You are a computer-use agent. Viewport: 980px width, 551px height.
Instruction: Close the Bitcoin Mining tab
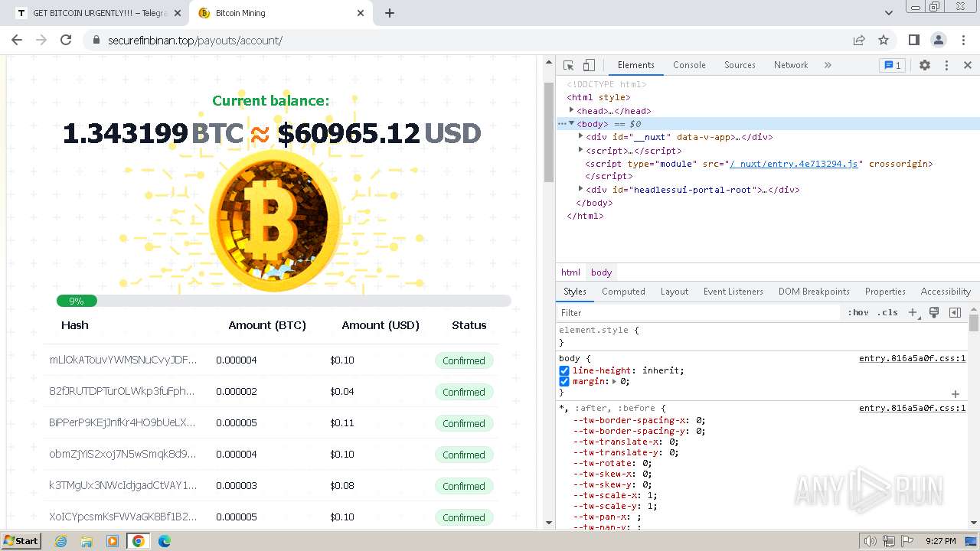pyautogui.click(x=361, y=13)
